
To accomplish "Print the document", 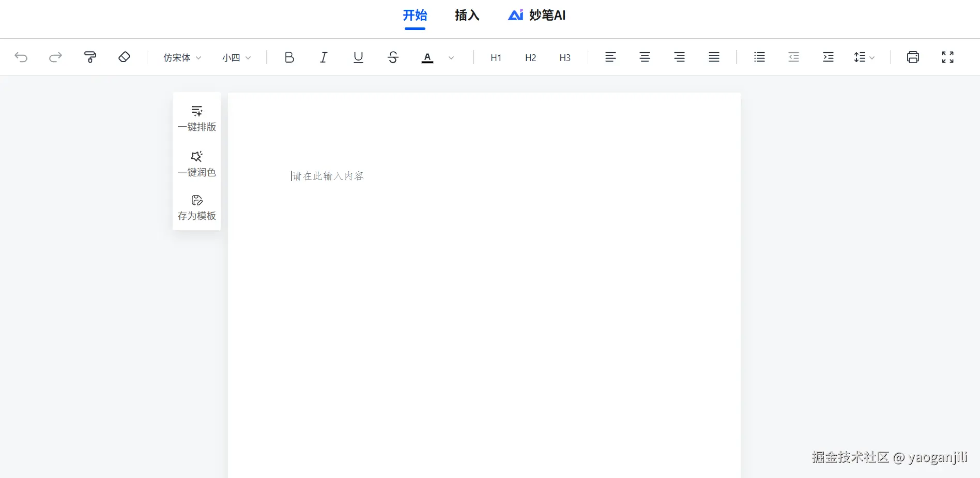I will pos(913,57).
